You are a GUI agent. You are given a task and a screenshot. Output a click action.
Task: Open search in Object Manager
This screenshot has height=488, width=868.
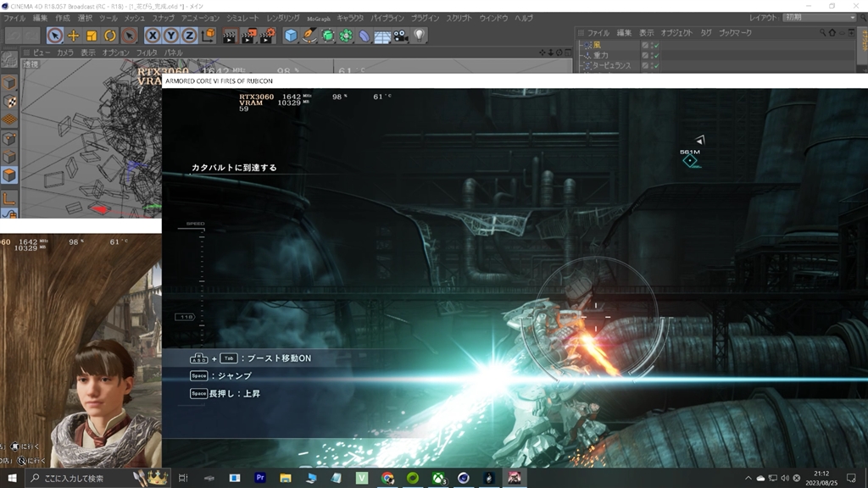822,33
